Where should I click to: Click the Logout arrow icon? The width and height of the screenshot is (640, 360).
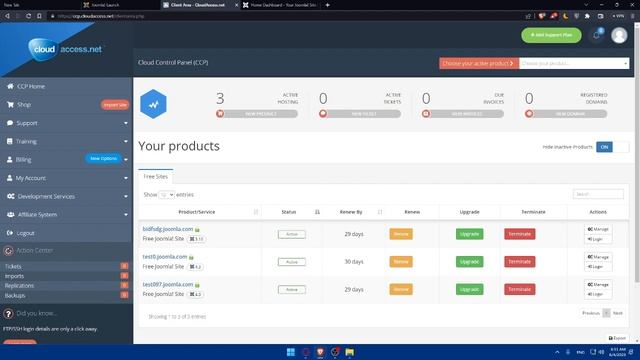[10, 233]
